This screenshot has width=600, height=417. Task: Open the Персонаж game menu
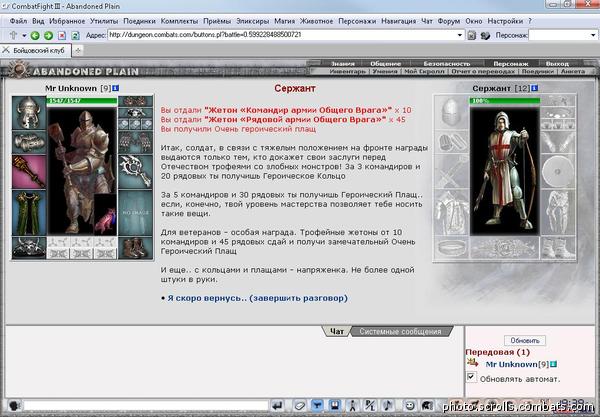tap(511, 64)
